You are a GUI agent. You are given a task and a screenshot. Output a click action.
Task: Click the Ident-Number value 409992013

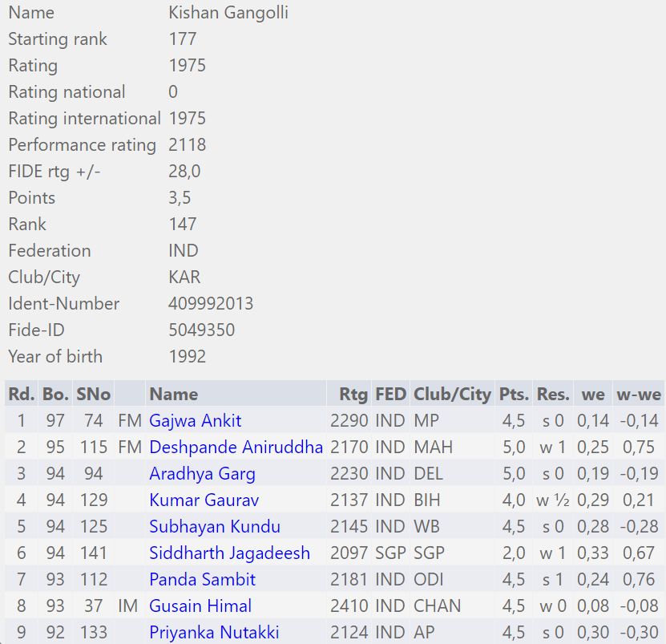click(211, 303)
